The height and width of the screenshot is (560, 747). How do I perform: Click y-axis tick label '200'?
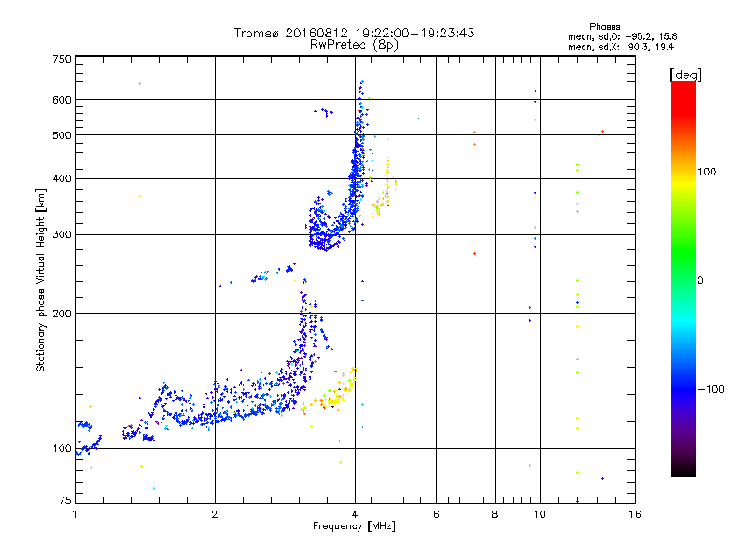pos(62,314)
